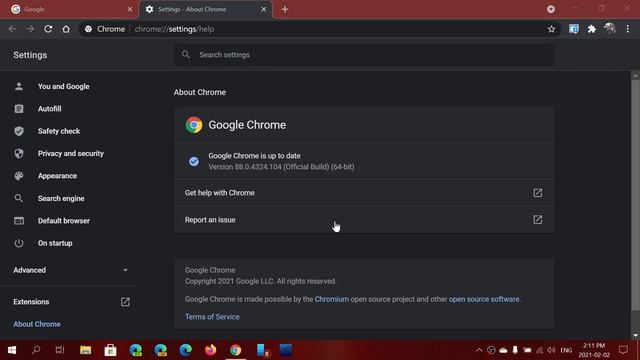This screenshot has height=360, width=640.
Task: Open Firefox from the taskbar
Action: click(211, 350)
